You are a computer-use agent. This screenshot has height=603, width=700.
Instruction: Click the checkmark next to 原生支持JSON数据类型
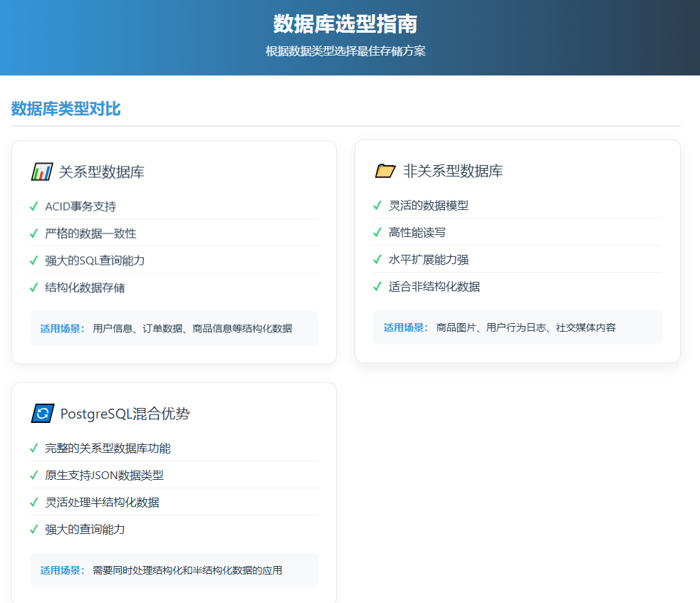tap(34, 476)
